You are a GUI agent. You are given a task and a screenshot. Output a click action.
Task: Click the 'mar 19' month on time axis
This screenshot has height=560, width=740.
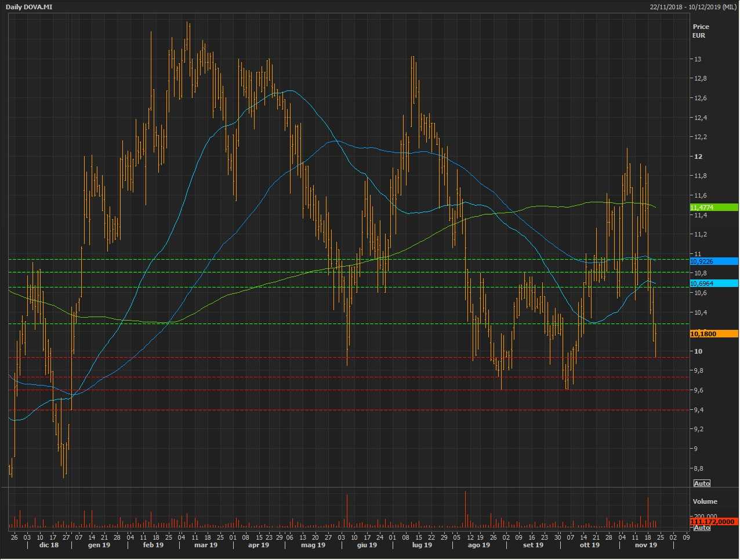tap(206, 545)
